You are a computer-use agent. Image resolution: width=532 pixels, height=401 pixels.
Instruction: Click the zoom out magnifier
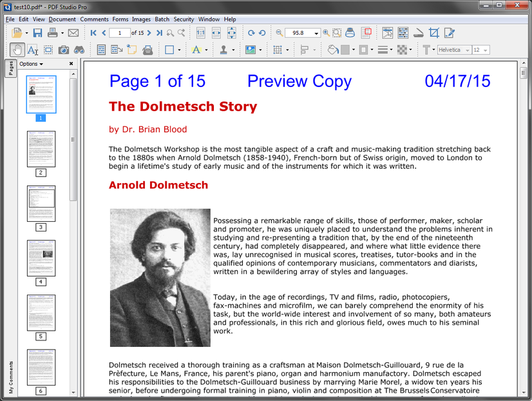click(280, 33)
